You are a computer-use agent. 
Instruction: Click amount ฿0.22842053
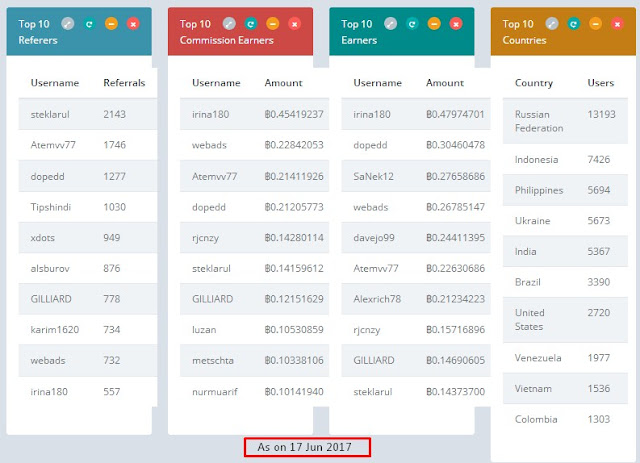click(294, 145)
